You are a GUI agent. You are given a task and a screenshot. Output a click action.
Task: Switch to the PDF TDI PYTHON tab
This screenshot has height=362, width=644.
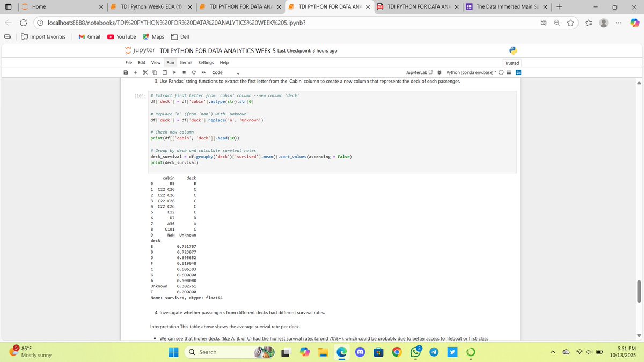click(417, 6)
